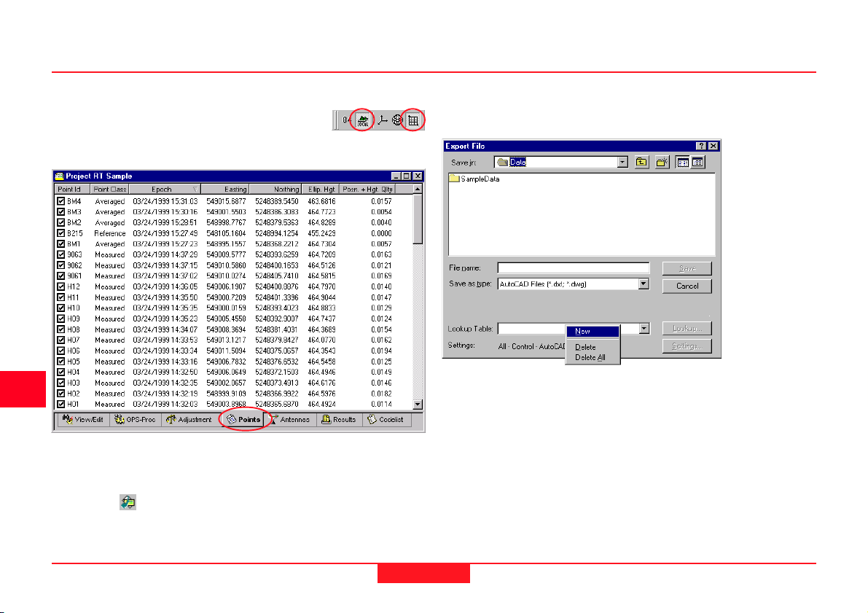868x613 pixels.
Task: Uncheck the H01 point checkbox
Action: (x=61, y=404)
